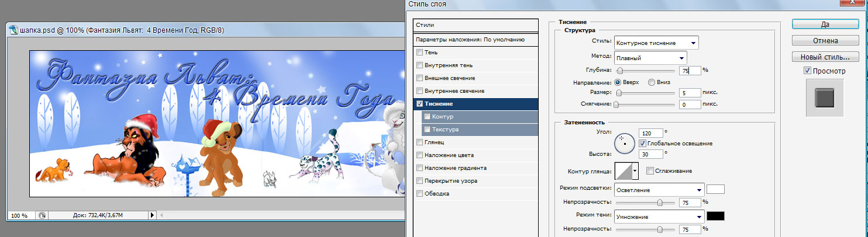Viewport: 868px width, 237px height.
Task: Enable the Сглаживание checkbox
Action: point(650,170)
